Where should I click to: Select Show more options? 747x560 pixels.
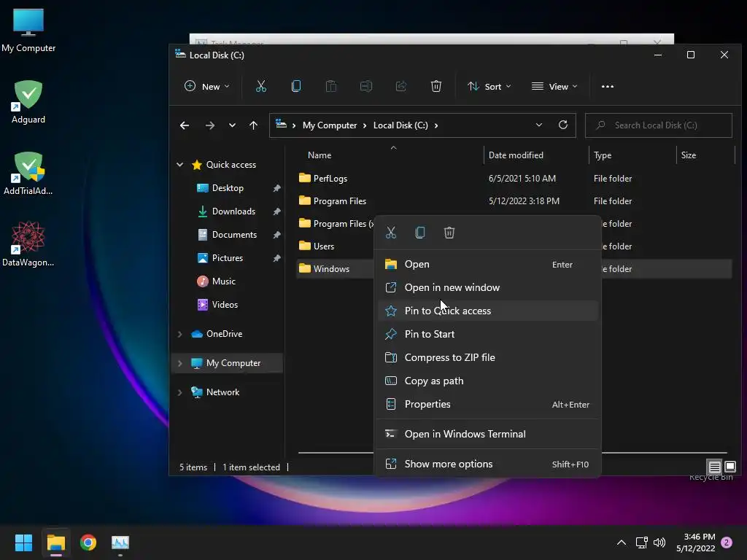tap(487, 464)
